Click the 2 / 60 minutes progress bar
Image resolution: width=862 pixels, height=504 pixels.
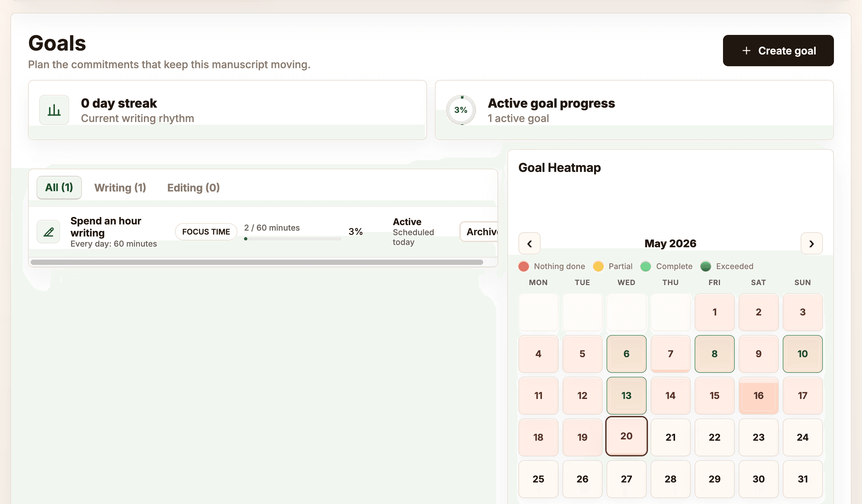293,239
